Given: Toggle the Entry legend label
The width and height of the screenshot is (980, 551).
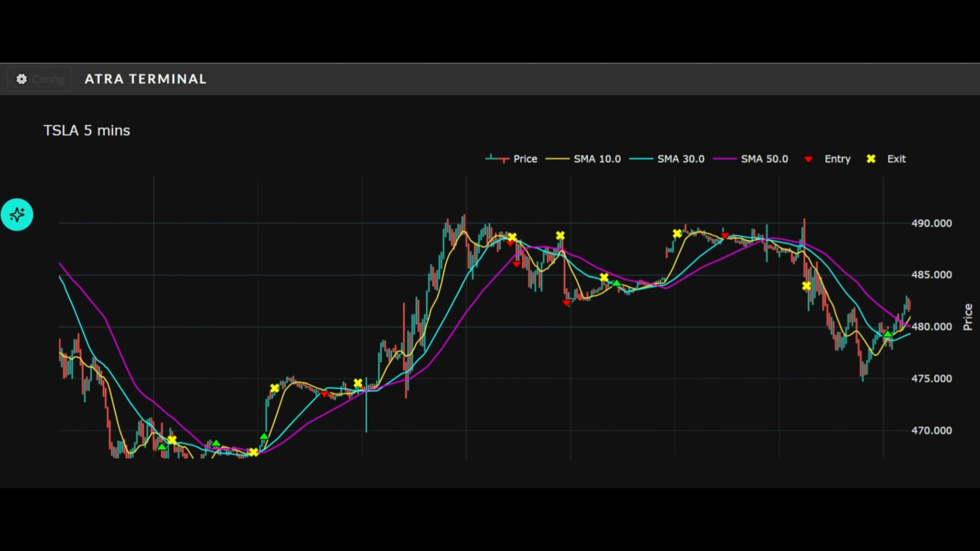Looking at the screenshot, I should pos(837,159).
